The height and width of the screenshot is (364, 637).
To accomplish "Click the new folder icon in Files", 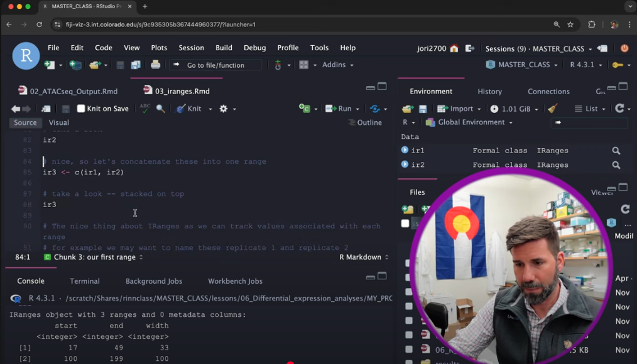I will 408,210.
